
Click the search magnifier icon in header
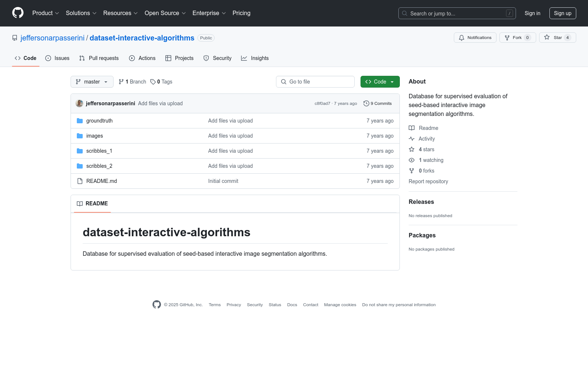tap(405, 13)
